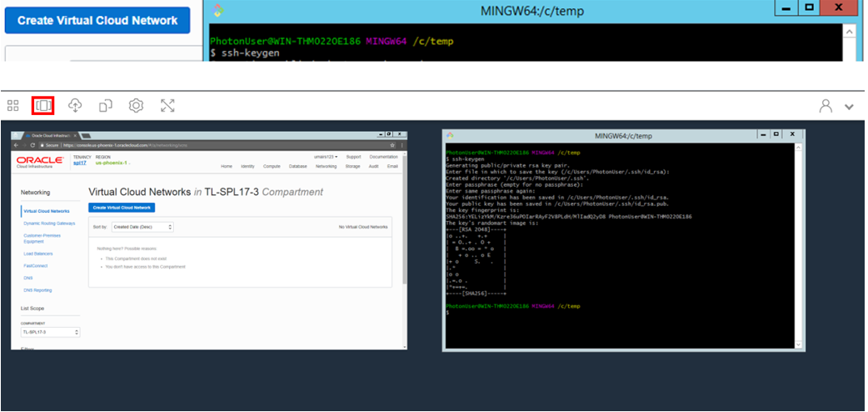Expand the chevron next to profile icon
Viewport: 868px width, 412px height.
click(x=849, y=107)
